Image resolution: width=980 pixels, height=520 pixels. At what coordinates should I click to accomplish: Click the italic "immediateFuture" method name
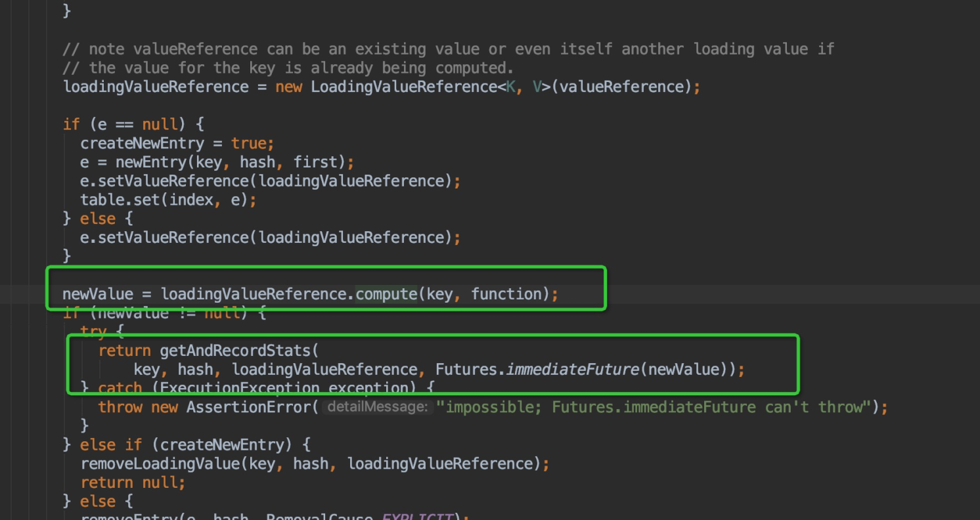click(573, 370)
